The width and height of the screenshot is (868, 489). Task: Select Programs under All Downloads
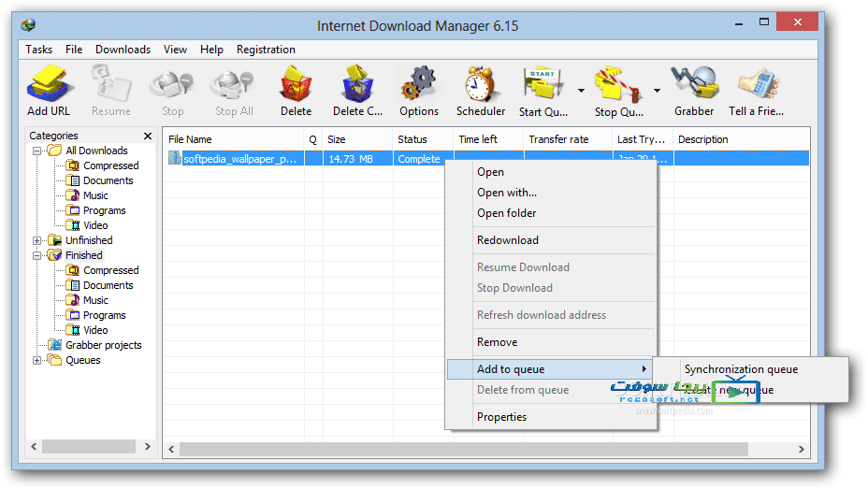(104, 210)
